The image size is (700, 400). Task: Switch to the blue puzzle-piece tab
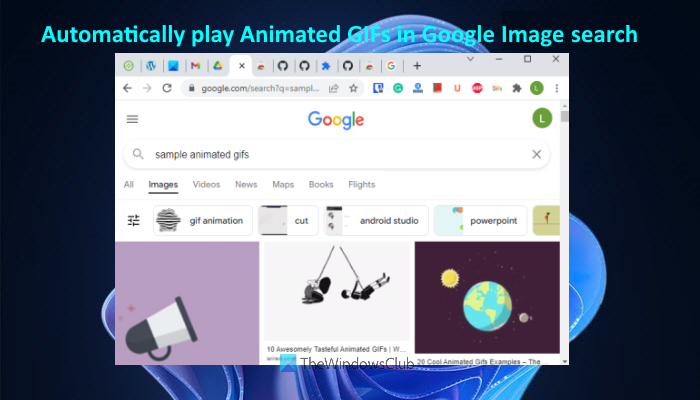(x=326, y=66)
